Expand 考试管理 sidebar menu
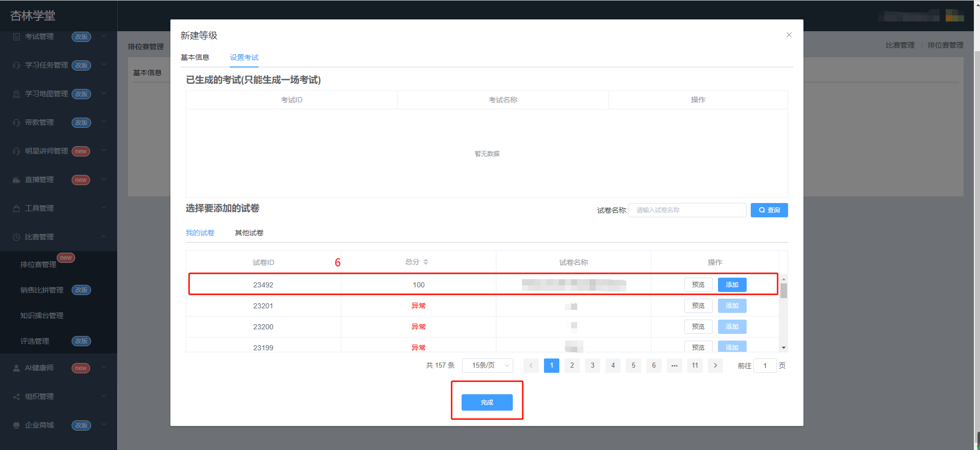980x450 pixels. click(x=58, y=37)
